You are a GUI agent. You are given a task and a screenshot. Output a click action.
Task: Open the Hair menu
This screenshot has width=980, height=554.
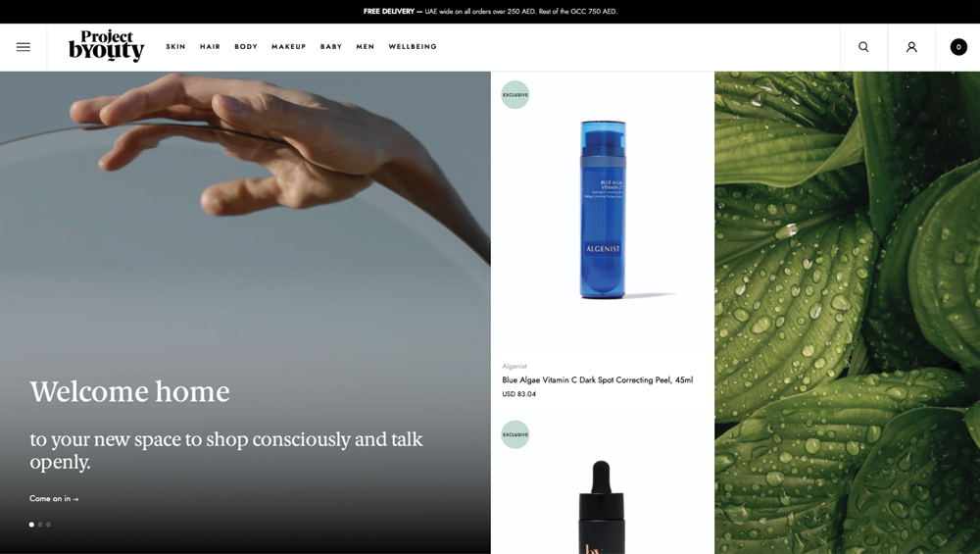tap(210, 47)
